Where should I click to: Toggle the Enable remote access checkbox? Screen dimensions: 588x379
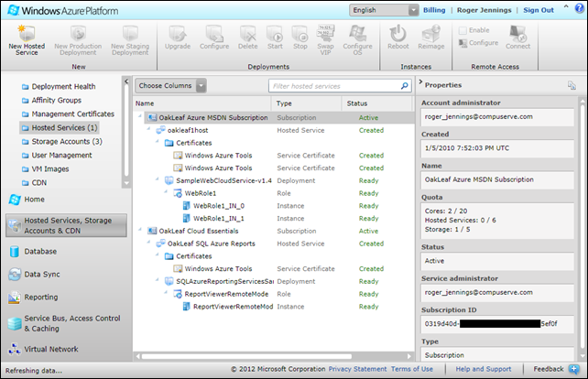[x=463, y=30]
